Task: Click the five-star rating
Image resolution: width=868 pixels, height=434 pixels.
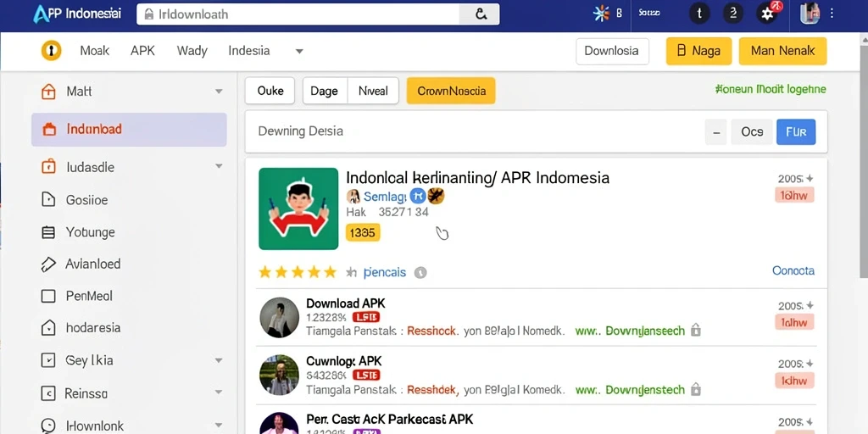Action: click(298, 272)
